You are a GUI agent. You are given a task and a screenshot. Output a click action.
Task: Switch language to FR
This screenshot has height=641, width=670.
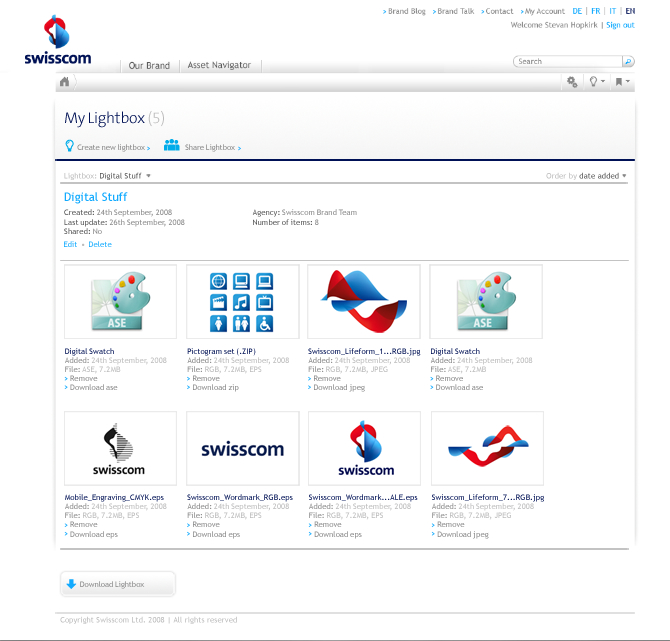596,11
